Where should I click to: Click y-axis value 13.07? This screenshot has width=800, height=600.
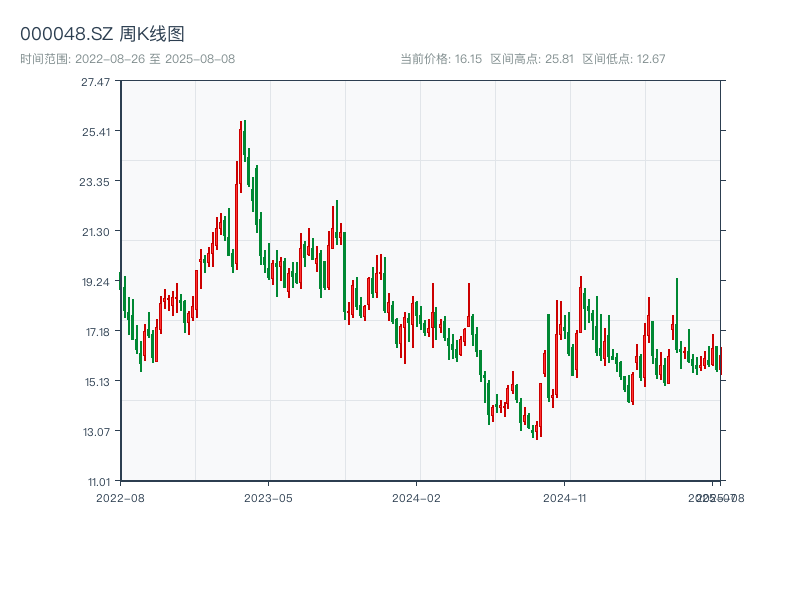pyautogui.click(x=96, y=432)
